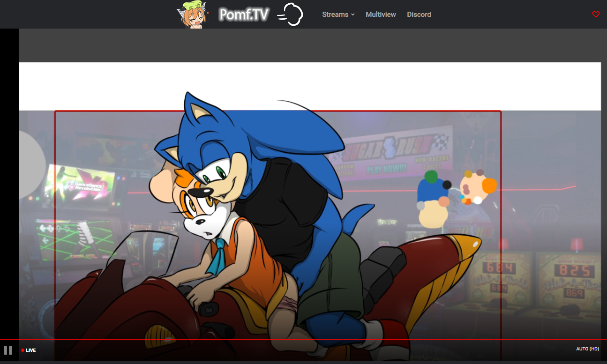Pick the white color palette dot
Image resolution: width=607 pixels, height=364 pixels.
pyautogui.click(x=478, y=201)
